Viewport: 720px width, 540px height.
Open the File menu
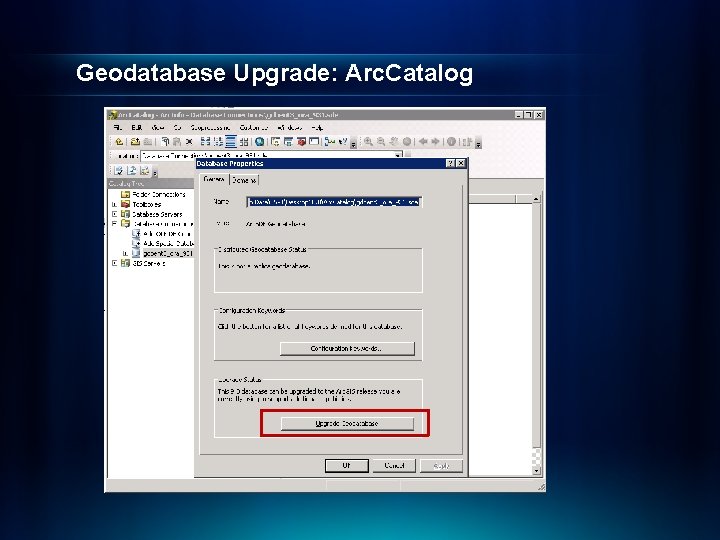tap(117, 128)
